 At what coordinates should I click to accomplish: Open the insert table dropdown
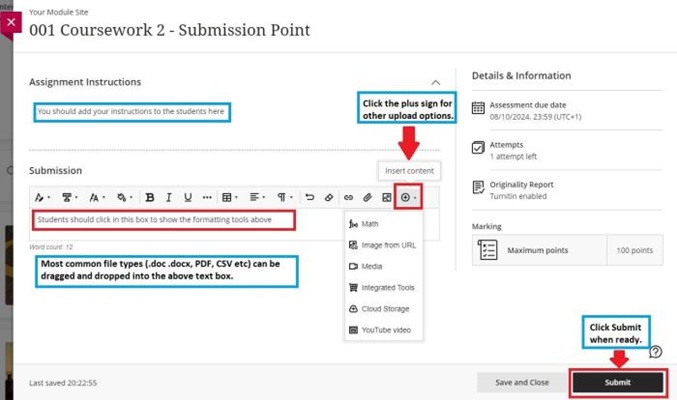pos(230,197)
